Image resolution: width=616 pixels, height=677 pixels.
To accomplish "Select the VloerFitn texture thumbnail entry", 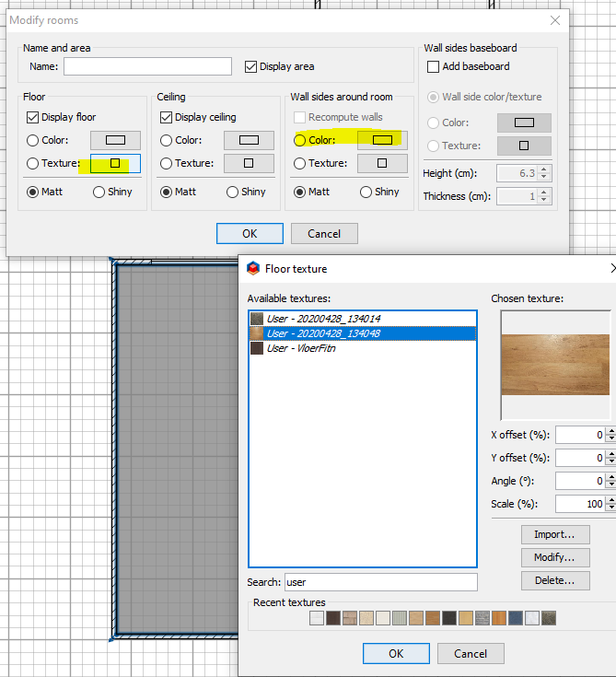I will click(363, 348).
